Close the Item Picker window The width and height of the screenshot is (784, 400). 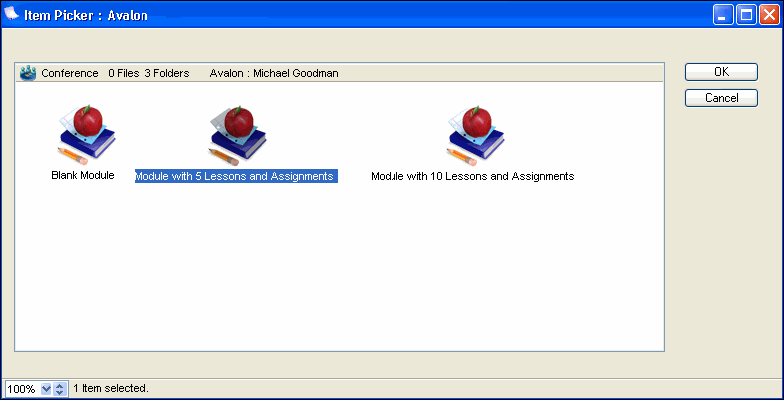click(769, 15)
